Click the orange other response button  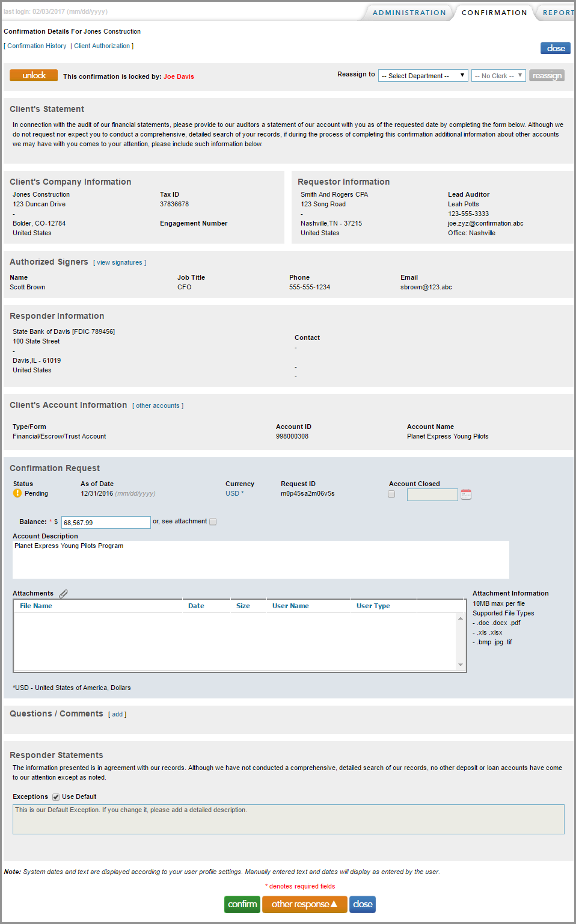coord(304,904)
